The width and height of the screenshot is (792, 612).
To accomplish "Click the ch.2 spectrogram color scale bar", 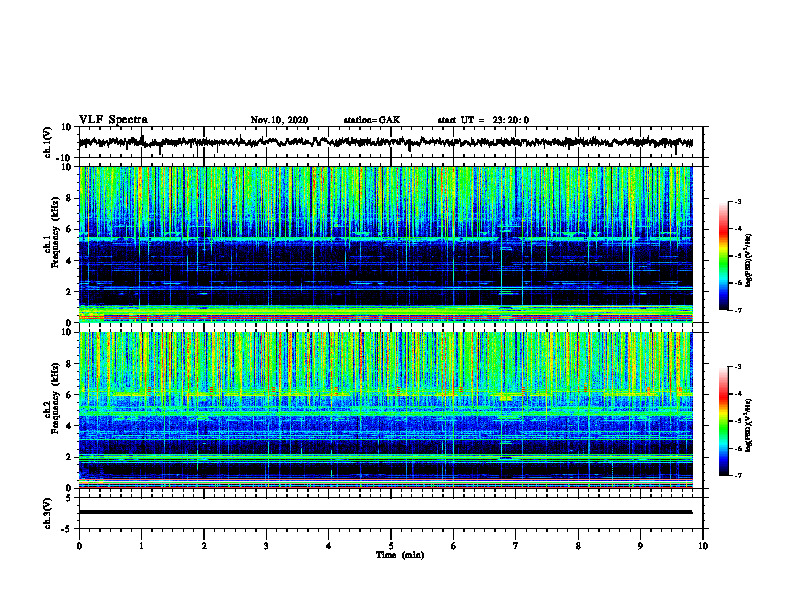I will click(x=724, y=421).
